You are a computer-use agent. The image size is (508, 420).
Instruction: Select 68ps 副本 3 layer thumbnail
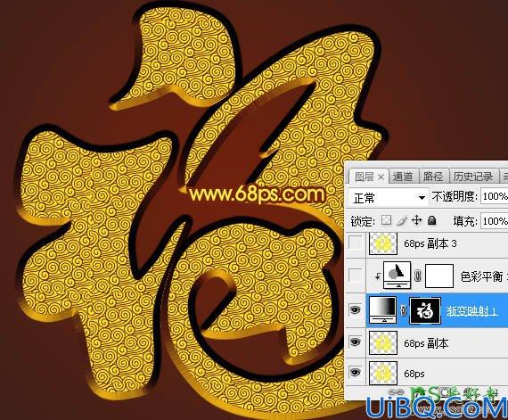383,243
